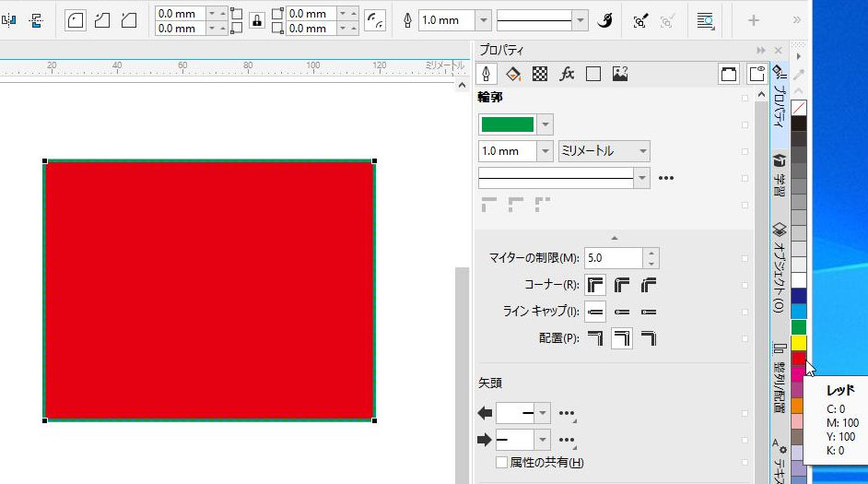Select centered outline position option
868x484 pixels.
click(622, 338)
